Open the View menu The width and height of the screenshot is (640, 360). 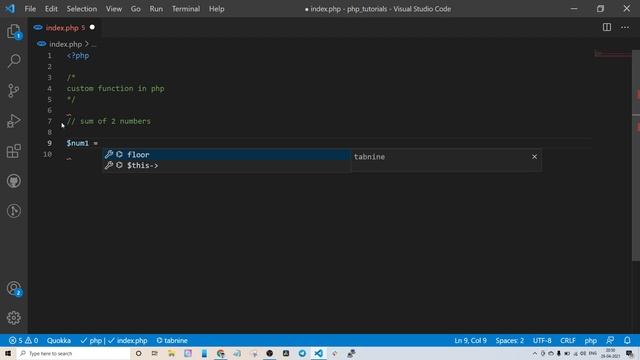click(114, 9)
